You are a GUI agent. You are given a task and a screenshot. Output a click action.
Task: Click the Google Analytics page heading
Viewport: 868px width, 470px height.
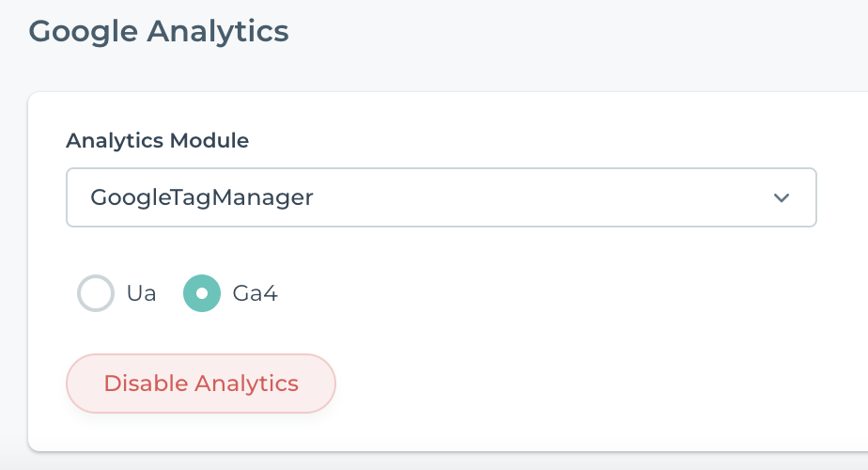click(x=159, y=30)
